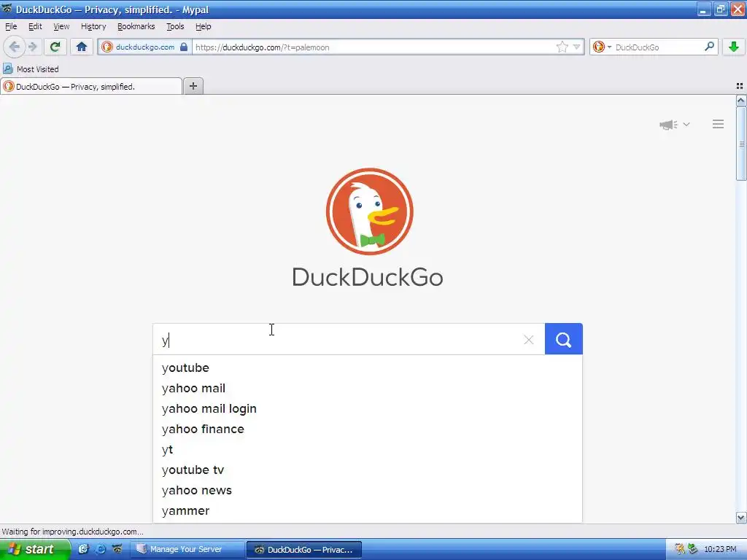Open the Edit menu
The height and width of the screenshot is (560, 747).
click(35, 26)
